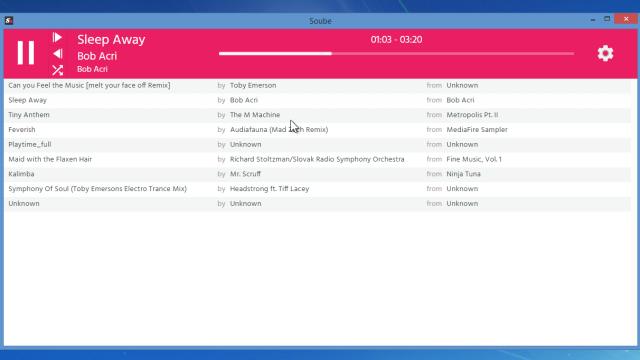
Task: Pick Maid with the Flaxen Hair
Action: [318, 159]
